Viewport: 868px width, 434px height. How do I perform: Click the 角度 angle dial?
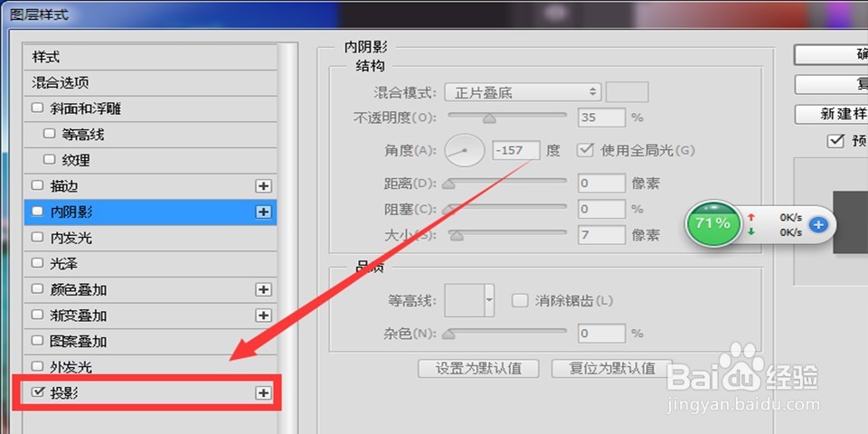pos(465,151)
